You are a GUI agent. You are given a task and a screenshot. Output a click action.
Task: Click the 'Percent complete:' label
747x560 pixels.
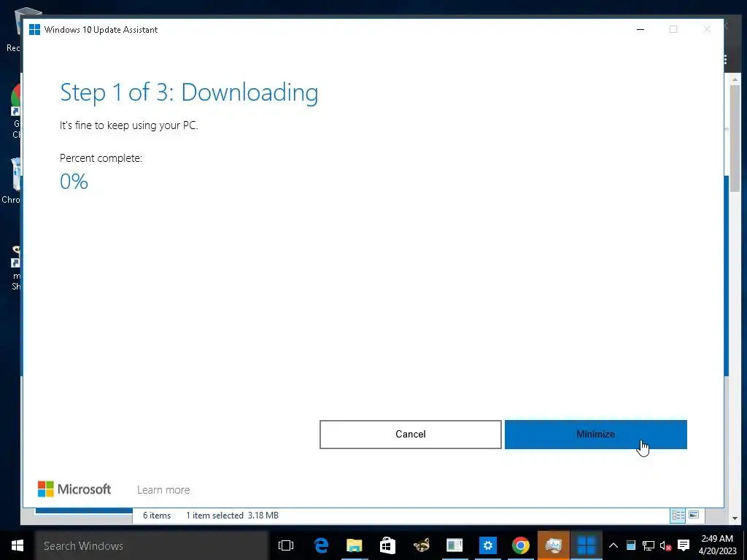pyautogui.click(x=101, y=158)
